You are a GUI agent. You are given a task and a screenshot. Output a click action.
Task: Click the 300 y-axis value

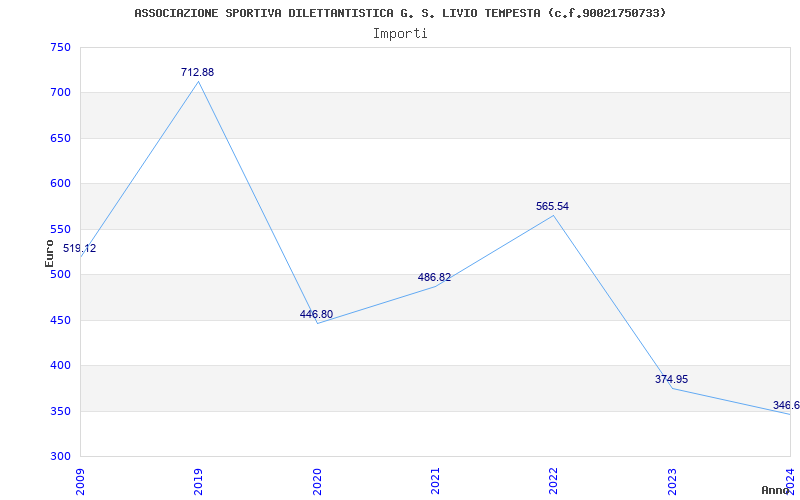coord(60,457)
